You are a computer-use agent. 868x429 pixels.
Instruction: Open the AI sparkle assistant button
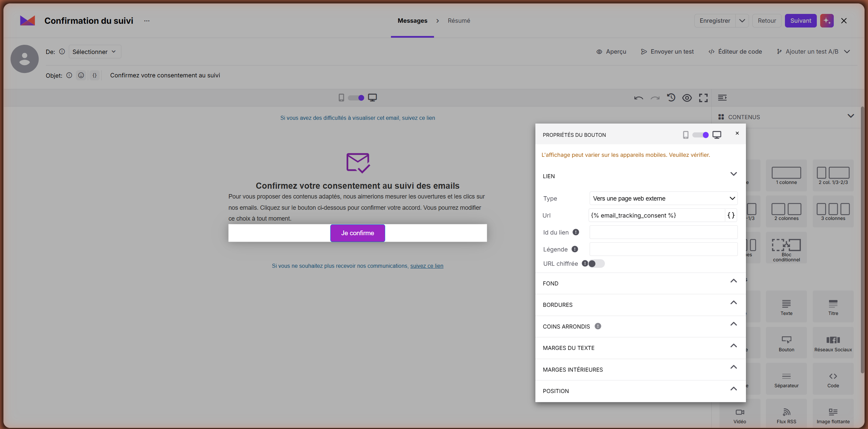pyautogui.click(x=827, y=21)
